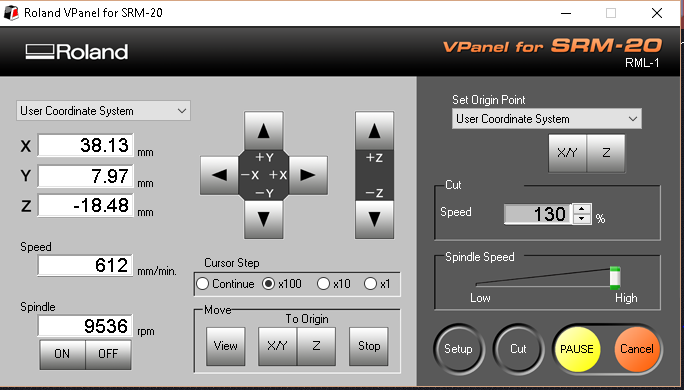Set the X/Y origin point

[x=568, y=153]
